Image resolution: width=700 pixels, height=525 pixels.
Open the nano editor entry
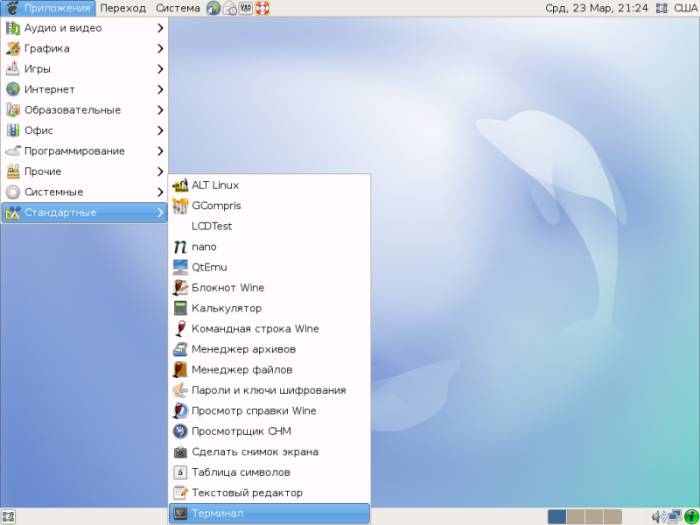(x=269, y=246)
